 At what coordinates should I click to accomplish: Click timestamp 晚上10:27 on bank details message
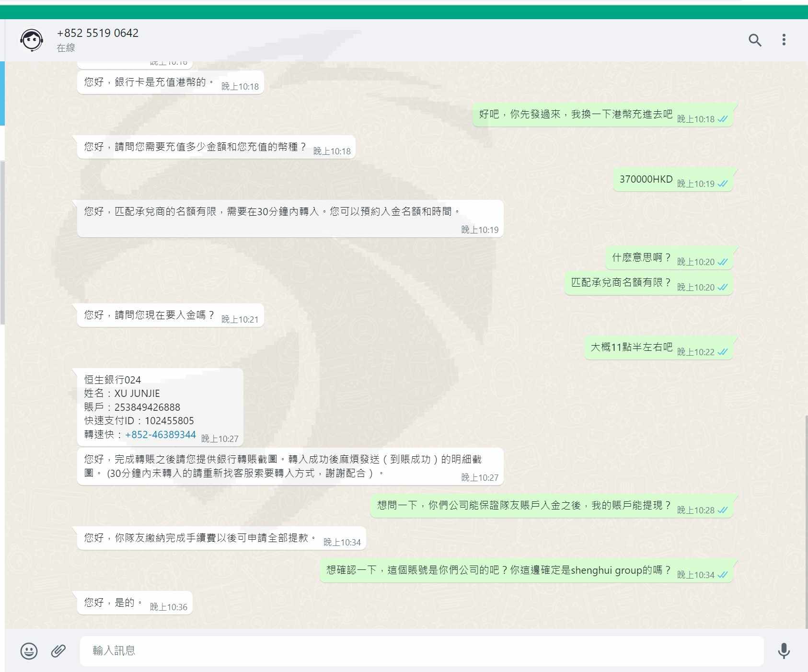click(220, 439)
